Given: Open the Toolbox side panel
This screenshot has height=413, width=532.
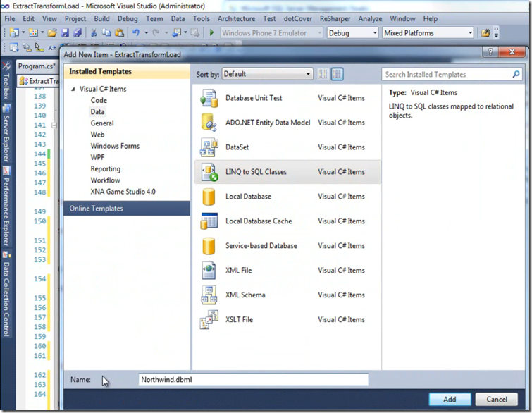Looking at the screenshot, I should [x=6, y=82].
